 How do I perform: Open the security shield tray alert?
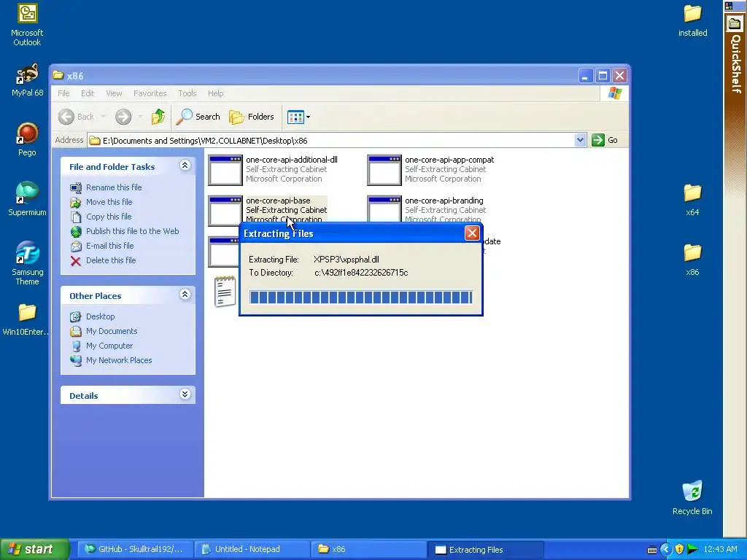point(679,550)
